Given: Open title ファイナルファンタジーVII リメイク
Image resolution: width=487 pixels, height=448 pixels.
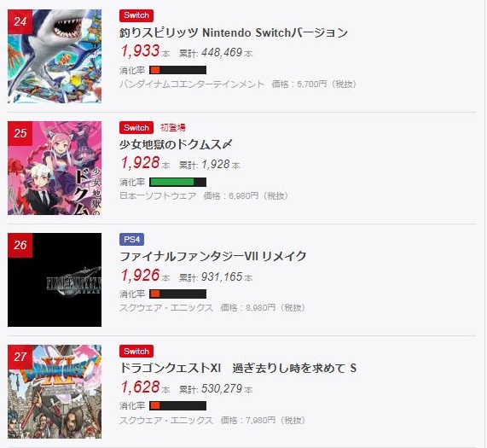Looking at the screenshot, I should (x=213, y=257).
